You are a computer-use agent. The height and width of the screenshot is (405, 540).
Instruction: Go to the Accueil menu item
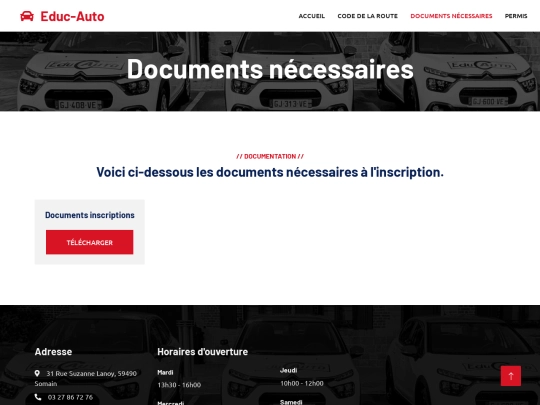pos(312,16)
